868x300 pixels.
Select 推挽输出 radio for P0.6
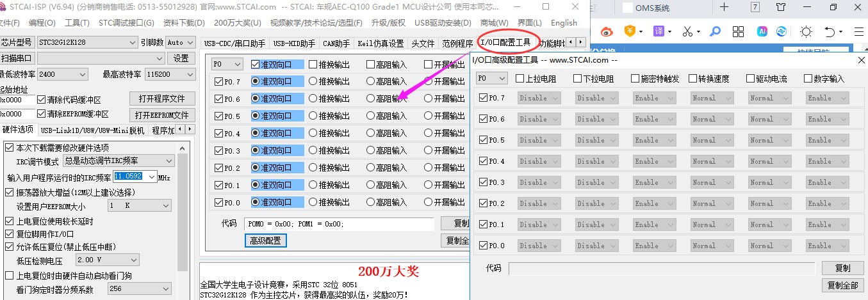click(313, 99)
